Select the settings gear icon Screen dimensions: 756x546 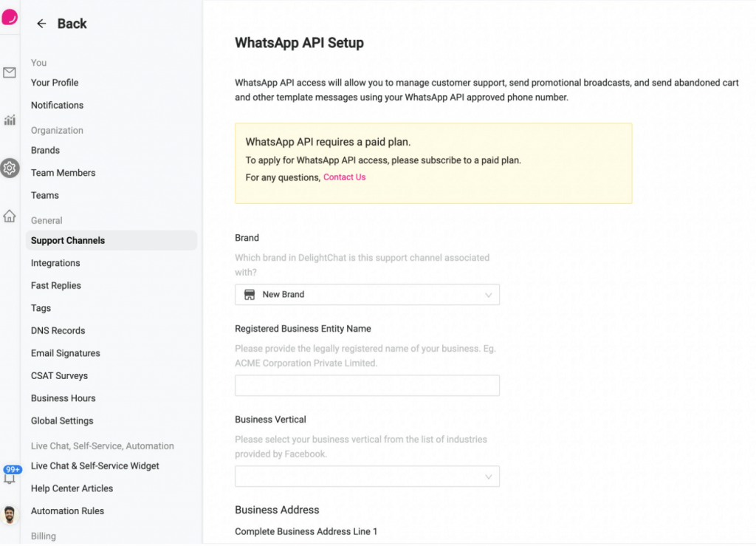(x=10, y=168)
